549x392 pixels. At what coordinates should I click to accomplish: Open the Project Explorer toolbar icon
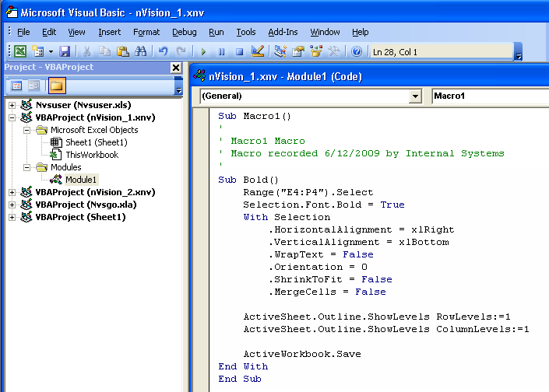[x=280, y=52]
